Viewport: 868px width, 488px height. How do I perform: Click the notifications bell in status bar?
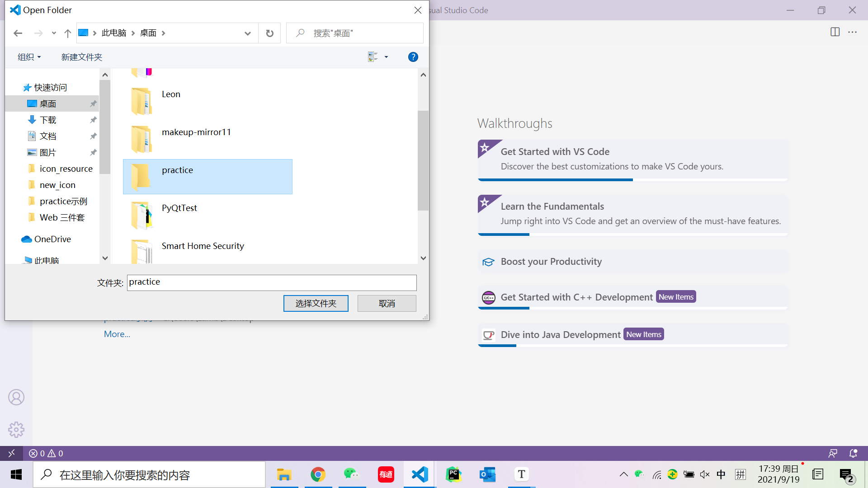(x=853, y=453)
